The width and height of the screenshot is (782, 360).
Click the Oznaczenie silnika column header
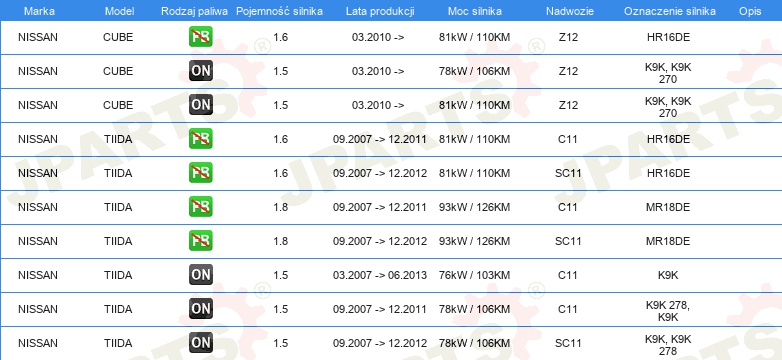point(669,11)
